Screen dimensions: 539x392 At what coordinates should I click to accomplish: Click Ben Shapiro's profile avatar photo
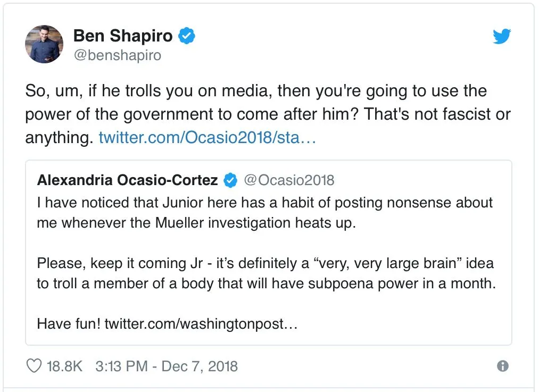44,44
